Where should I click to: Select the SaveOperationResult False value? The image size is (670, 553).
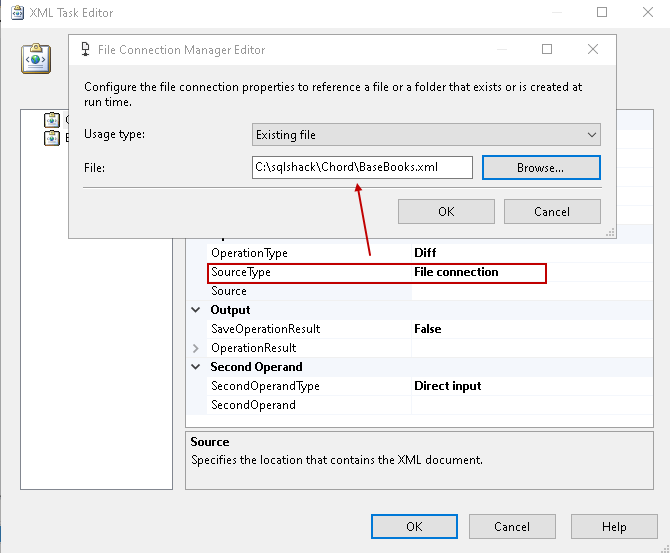[x=428, y=329]
